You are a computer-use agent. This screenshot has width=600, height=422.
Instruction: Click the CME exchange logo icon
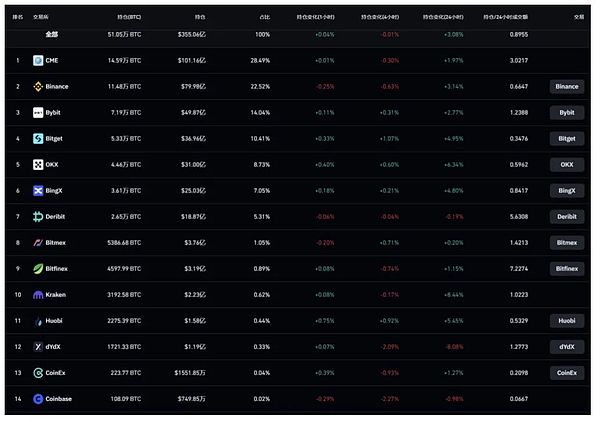click(x=38, y=60)
